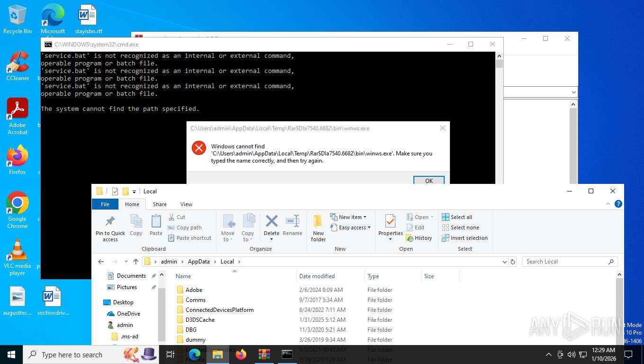Select Desktop in the navigation tree
Viewport: 644px width, 364px height.
point(123,302)
